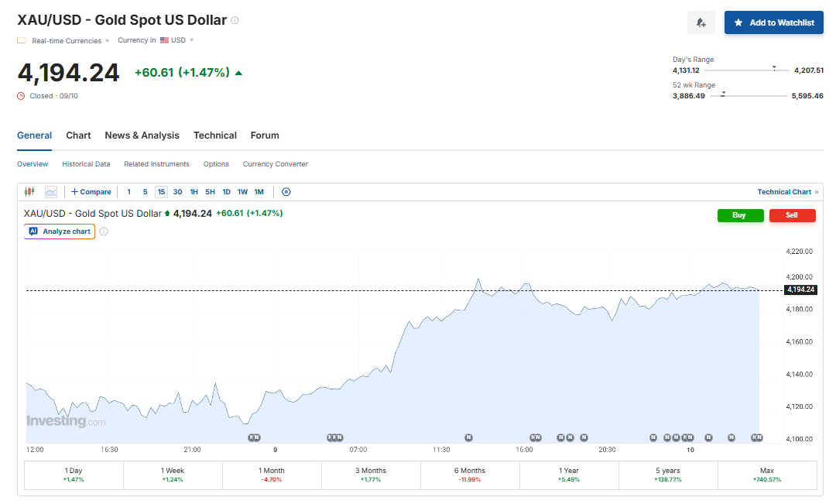
Task: Click the info icon beside the XAU/USD page title
Action: pos(235,20)
